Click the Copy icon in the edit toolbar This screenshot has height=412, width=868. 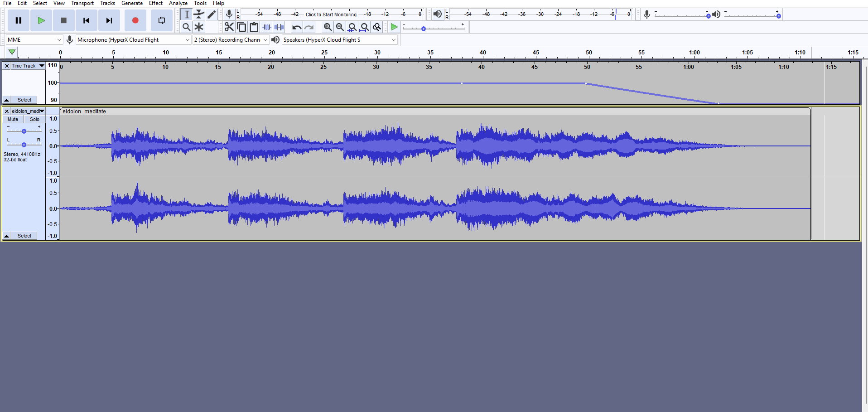point(242,27)
